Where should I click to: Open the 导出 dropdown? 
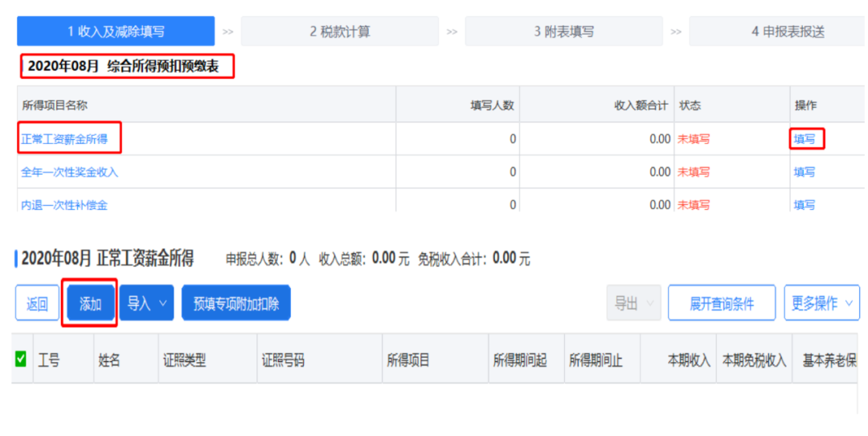click(634, 303)
